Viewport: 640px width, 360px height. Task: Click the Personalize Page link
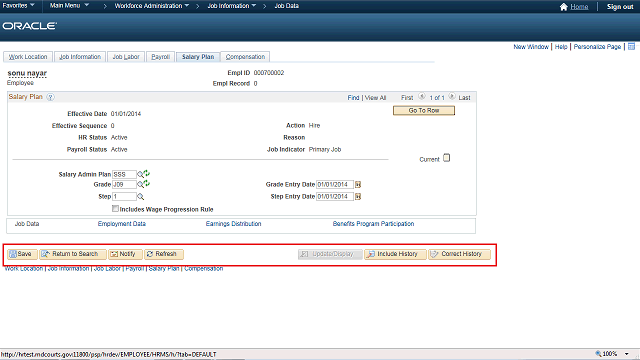[x=597, y=47]
